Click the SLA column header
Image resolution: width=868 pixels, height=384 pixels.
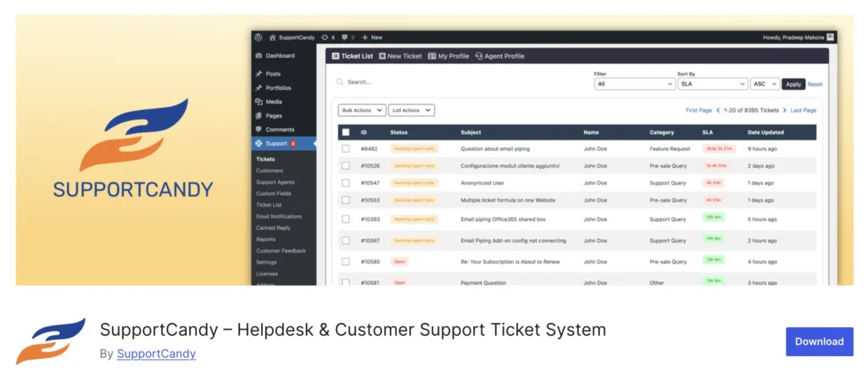point(707,132)
